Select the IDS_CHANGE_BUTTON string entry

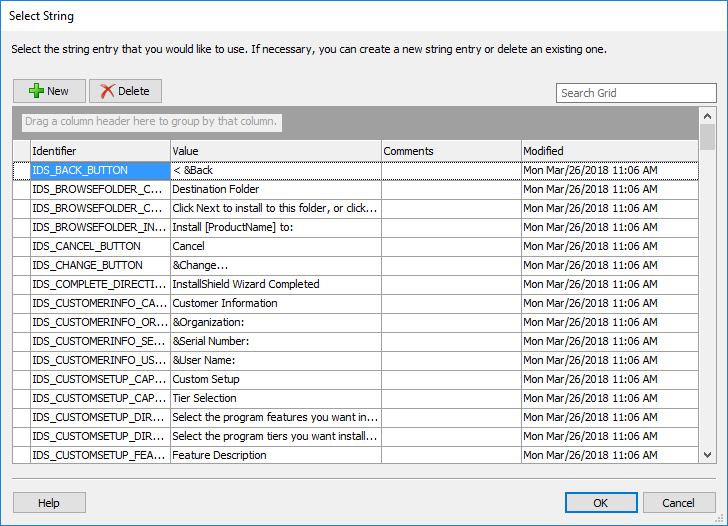(x=99, y=265)
